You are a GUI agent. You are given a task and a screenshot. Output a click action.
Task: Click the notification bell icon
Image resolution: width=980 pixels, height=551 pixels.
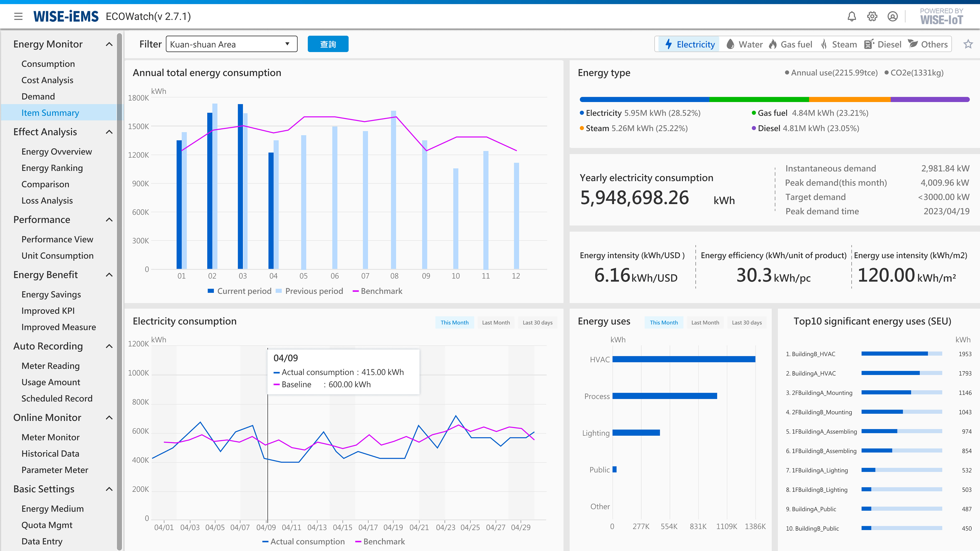(x=851, y=16)
